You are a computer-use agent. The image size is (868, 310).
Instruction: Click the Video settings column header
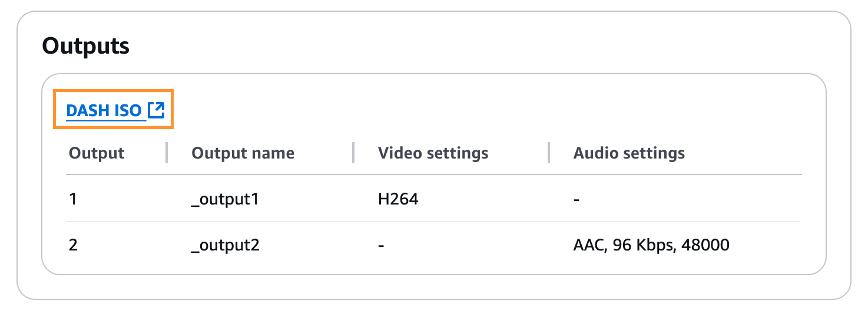click(x=433, y=153)
